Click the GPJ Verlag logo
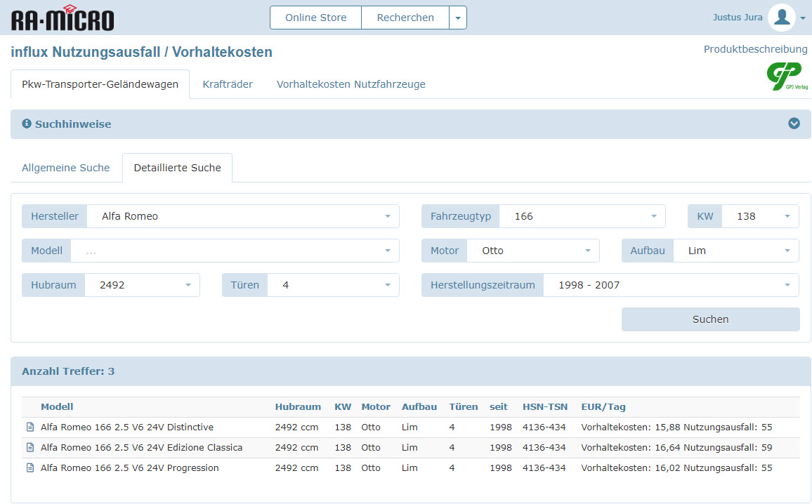This screenshot has width=812, height=504. click(787, 76)
